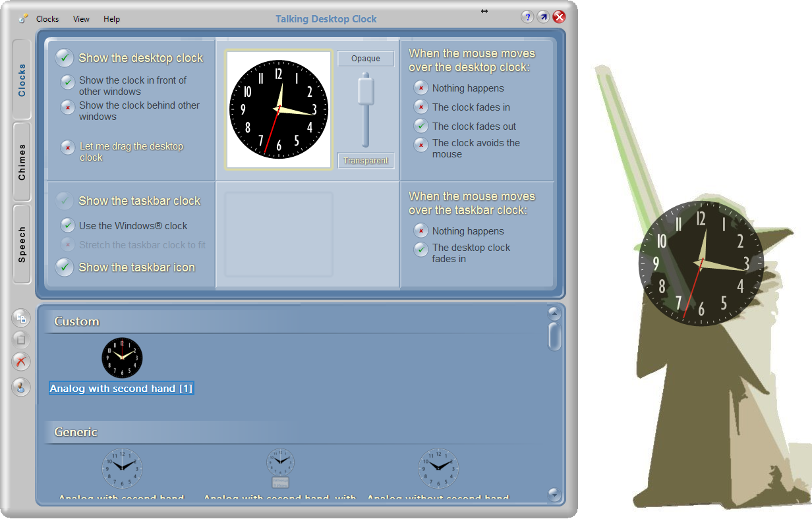Select the custom black analog clock thumbnail

122,358
